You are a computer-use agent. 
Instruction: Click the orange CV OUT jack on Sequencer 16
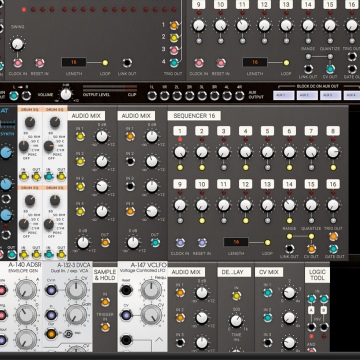pyautogui.click(x=311, y=249)
